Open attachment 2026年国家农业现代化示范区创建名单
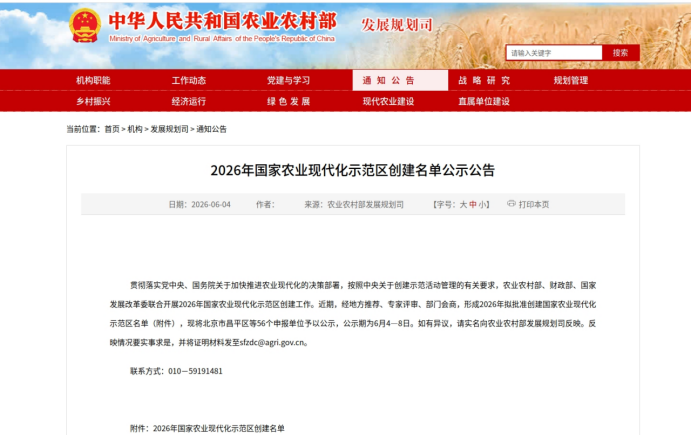Image resolution: width=691 pixels, height=435 pixels. pos(219,428)
